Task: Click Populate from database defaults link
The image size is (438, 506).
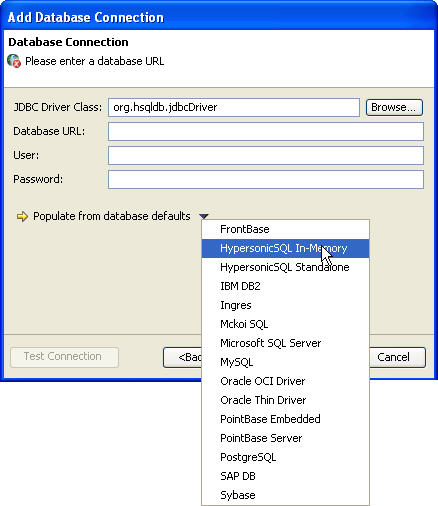Action: 112,216
